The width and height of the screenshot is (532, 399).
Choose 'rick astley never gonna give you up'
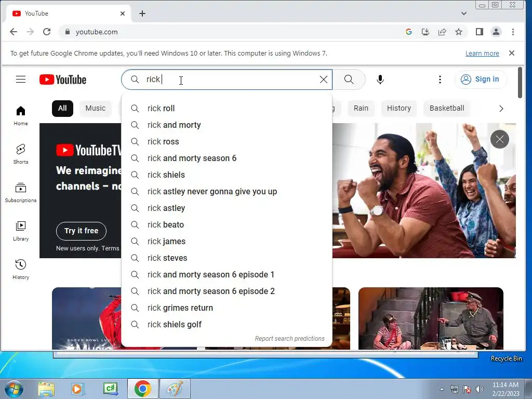(x=227, y=191)
